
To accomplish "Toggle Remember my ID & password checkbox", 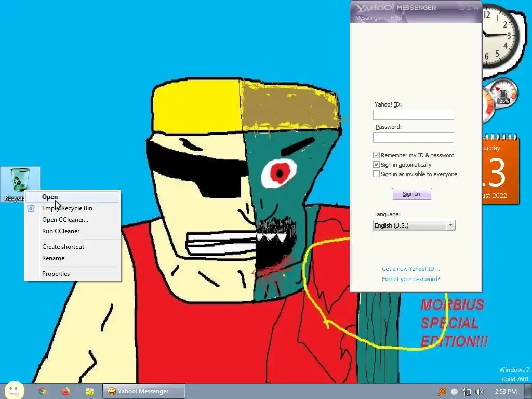I will pyautogui.click(x=376, y=155).
